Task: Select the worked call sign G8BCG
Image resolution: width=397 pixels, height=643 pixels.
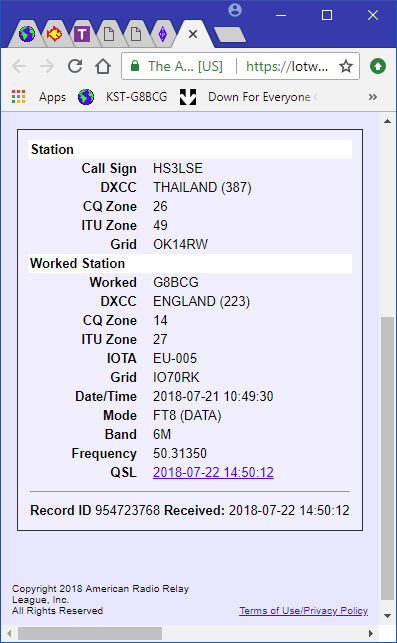Action: (x=176, y=282)
